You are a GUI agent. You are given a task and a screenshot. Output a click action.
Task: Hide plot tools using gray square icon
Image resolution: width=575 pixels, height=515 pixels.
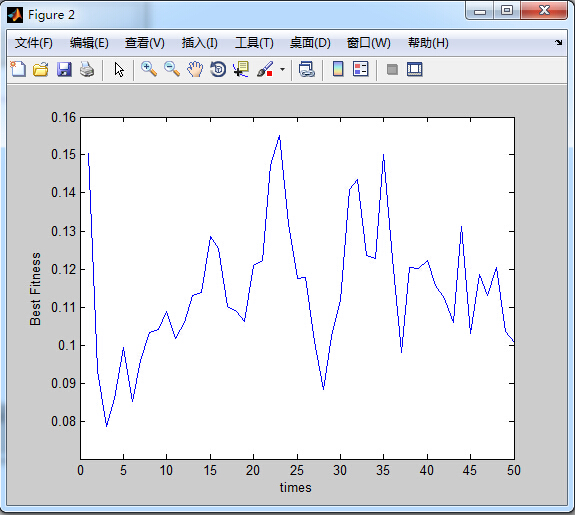[392, 69]
